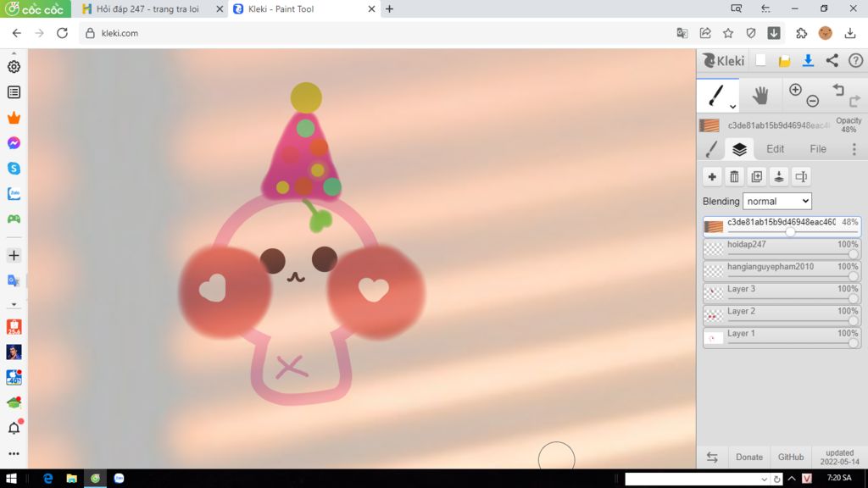Bookmark this page with the star
This screenshot has width=868, height=488.
(x=728, y=33)
